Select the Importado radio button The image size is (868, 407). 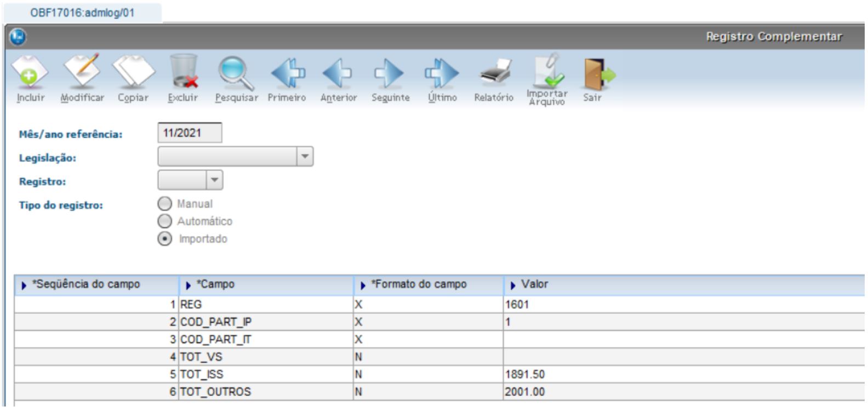(164, 239)
